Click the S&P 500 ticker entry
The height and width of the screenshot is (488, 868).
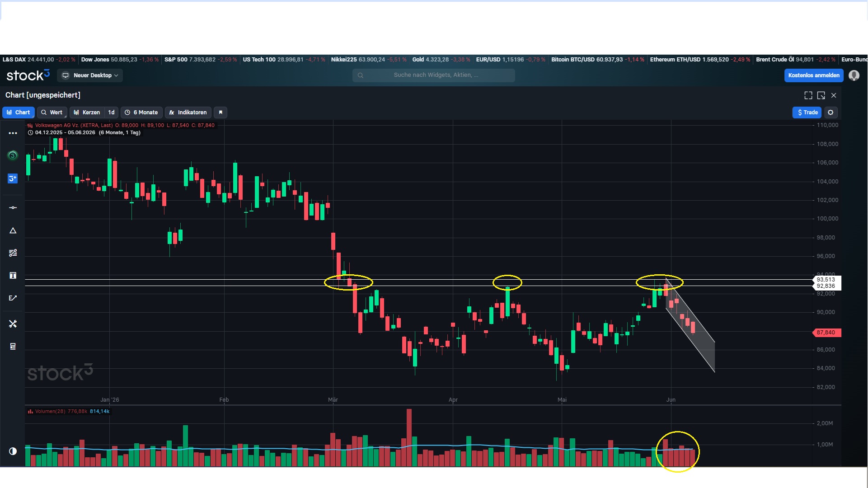pos(201,60)
